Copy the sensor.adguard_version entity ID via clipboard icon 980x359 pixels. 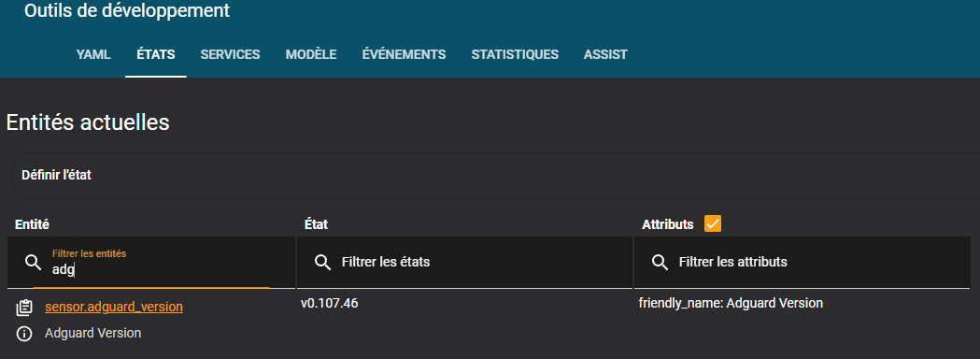pyautogui.click(x=24, y=308)
